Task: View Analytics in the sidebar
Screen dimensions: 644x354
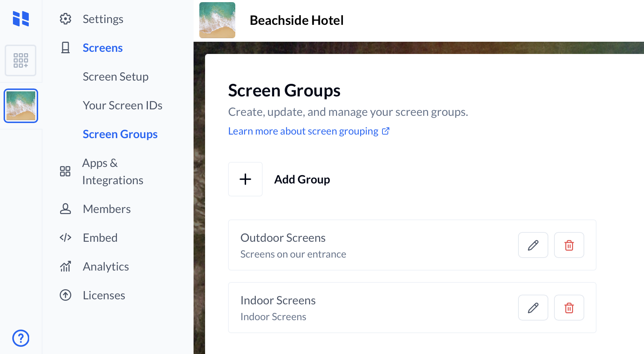Action: pyautogui.click(x=106, y=267)
